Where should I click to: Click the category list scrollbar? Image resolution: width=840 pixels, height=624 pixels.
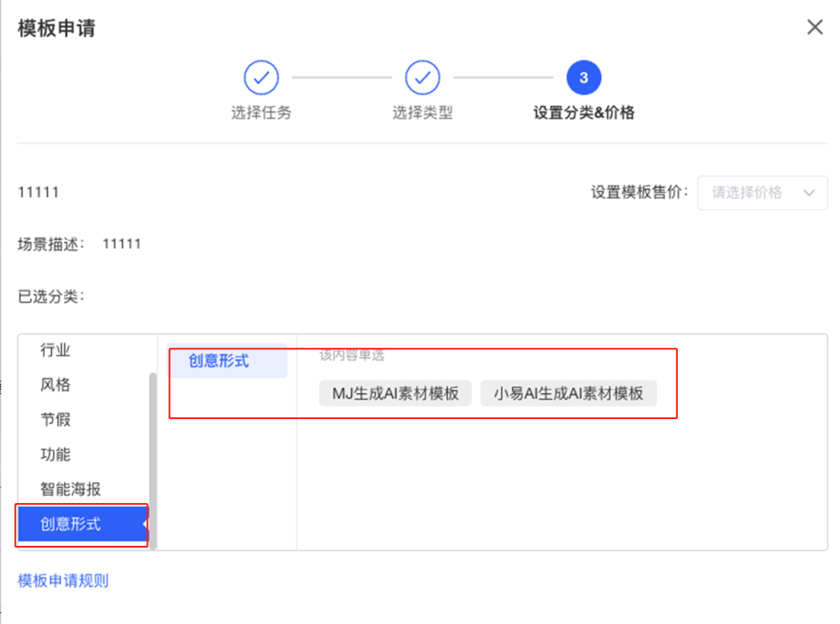tap(153, 460)
